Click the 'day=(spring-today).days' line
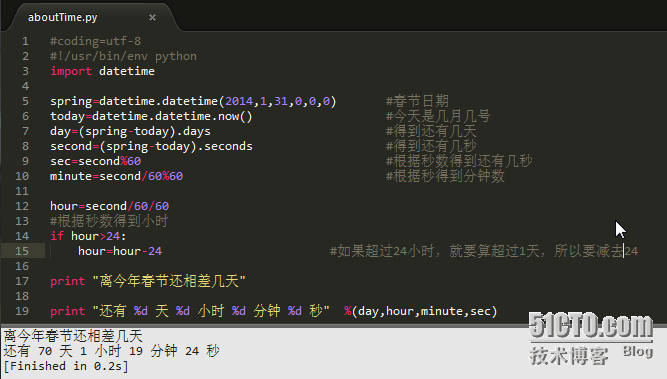Screen dimensions: 667x379 (130, 131)
